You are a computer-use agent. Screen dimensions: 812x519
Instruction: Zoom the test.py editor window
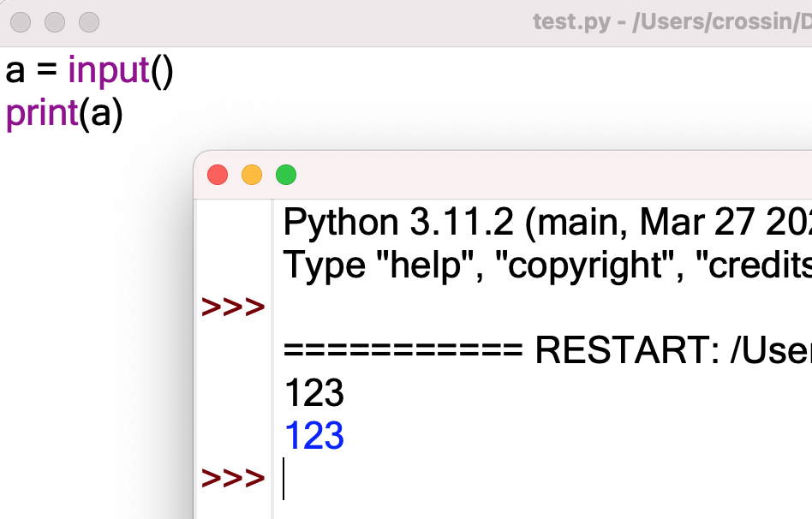tap(89, 22)
